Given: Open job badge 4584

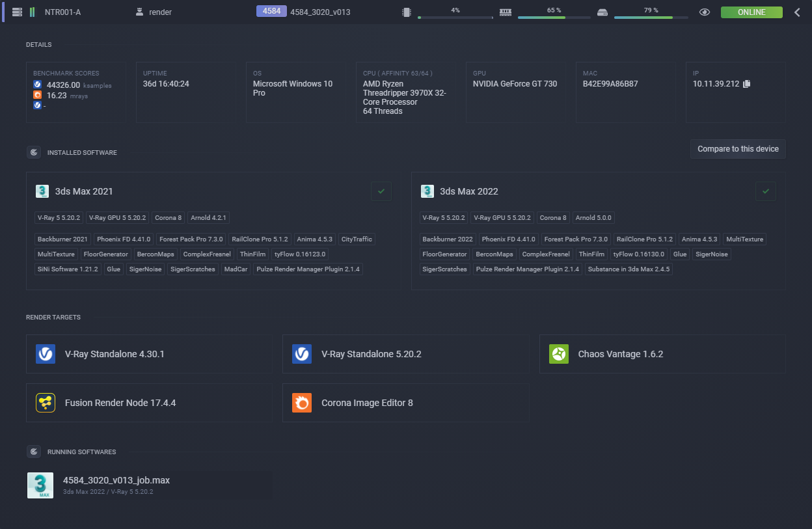Looking at the screenshot, I should point(271,11).
